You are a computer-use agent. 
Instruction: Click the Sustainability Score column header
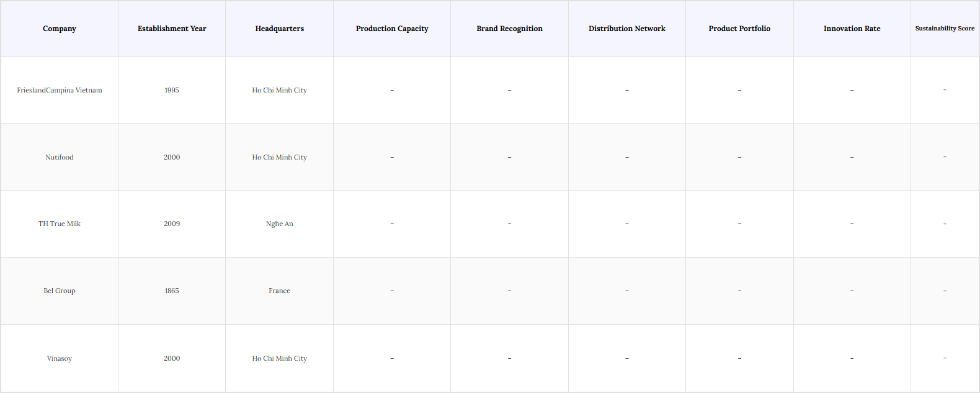pyautogui.click(x=945, y=29)
